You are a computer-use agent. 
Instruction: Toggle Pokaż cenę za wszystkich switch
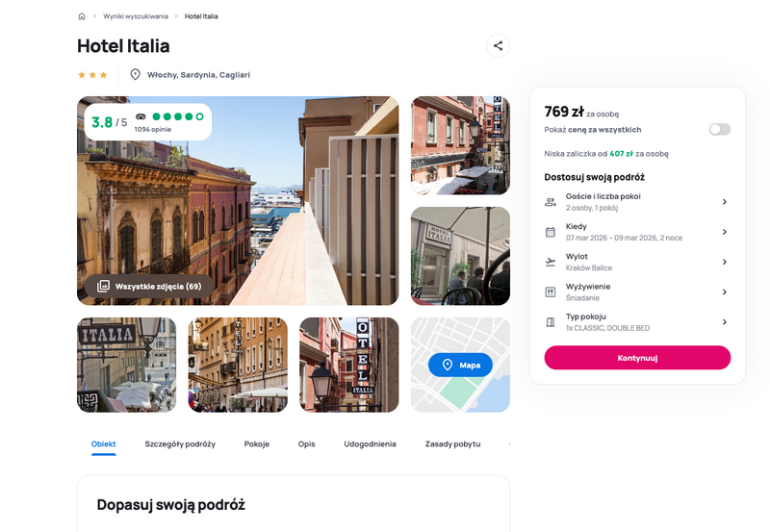(x=719, y=129)
